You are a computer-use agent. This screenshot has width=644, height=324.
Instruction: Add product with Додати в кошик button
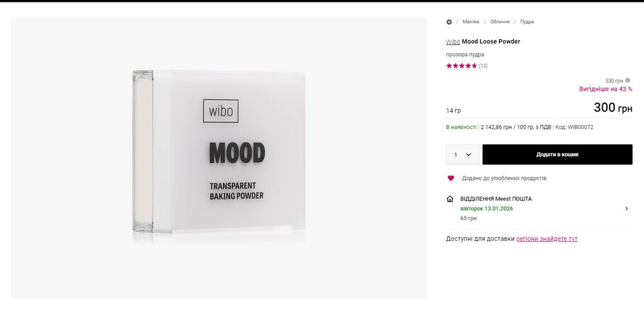click(x=557, y=155)
